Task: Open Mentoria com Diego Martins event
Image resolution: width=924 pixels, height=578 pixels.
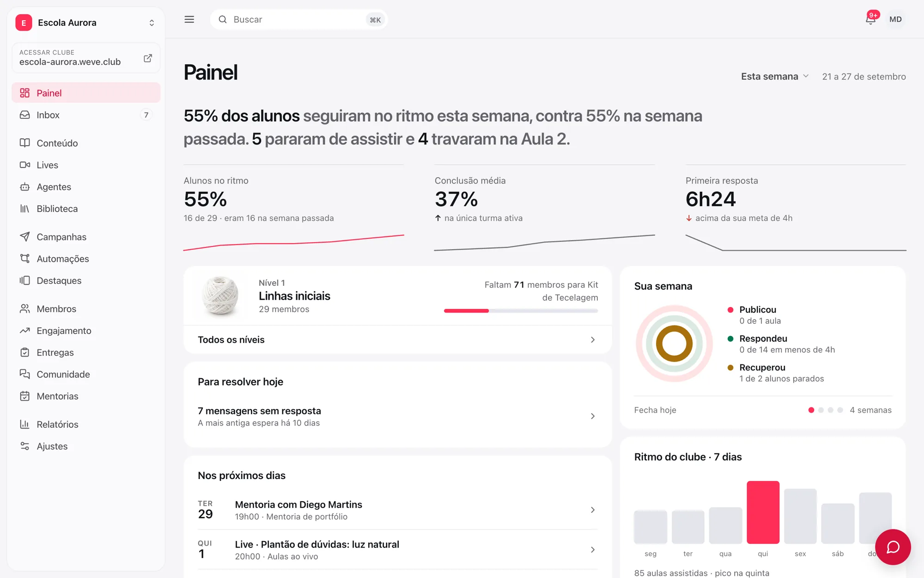Action: (398, 510)
